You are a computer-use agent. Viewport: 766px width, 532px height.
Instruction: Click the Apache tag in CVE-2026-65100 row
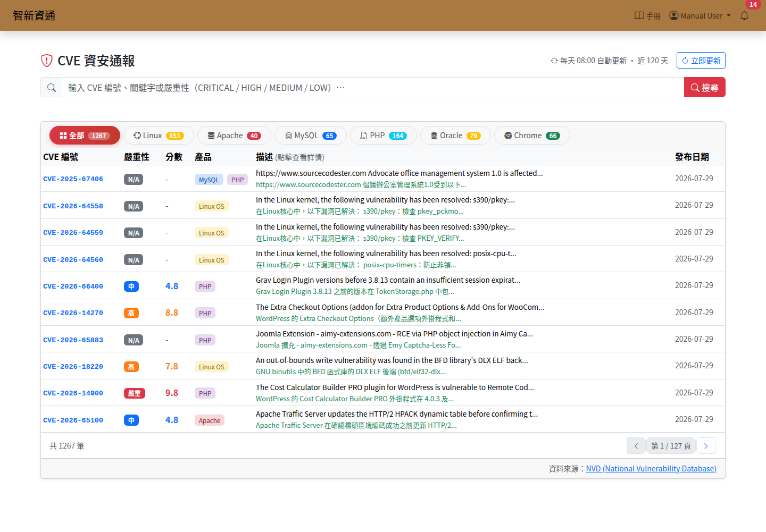point(210,420)
